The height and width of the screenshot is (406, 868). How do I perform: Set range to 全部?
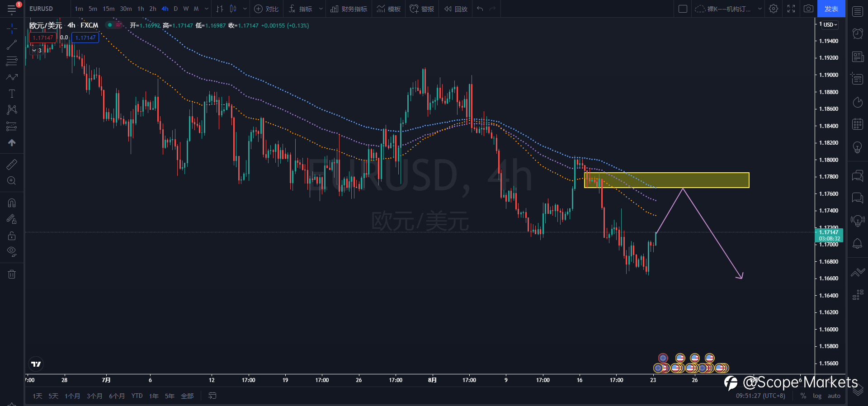[187, 396]
